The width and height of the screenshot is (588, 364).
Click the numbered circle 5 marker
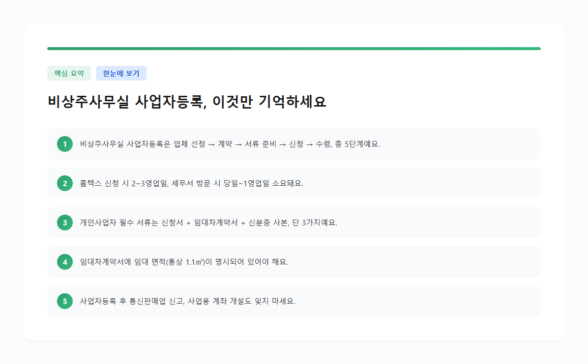(64, 301)
